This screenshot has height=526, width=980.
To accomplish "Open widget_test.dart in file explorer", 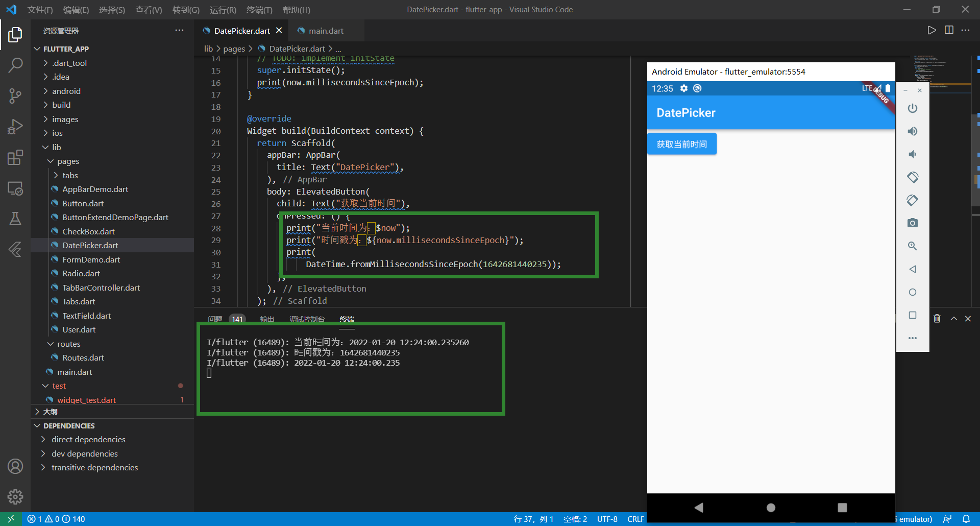I will 86,400.
